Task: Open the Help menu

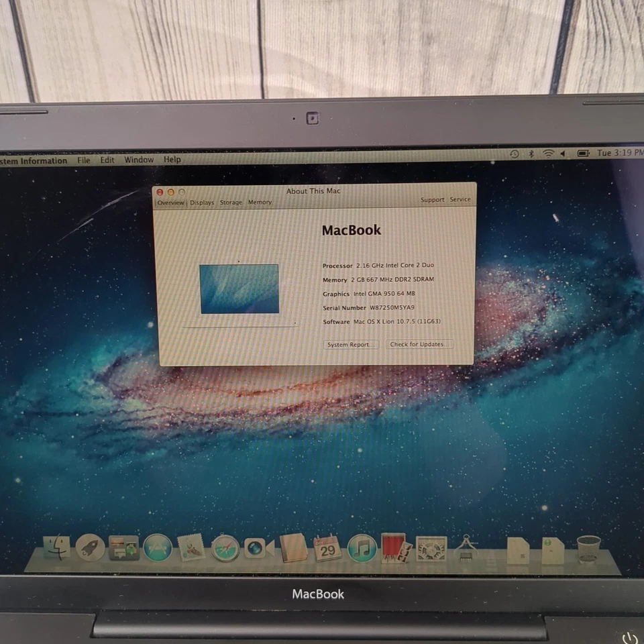Action: click(172, 160)
